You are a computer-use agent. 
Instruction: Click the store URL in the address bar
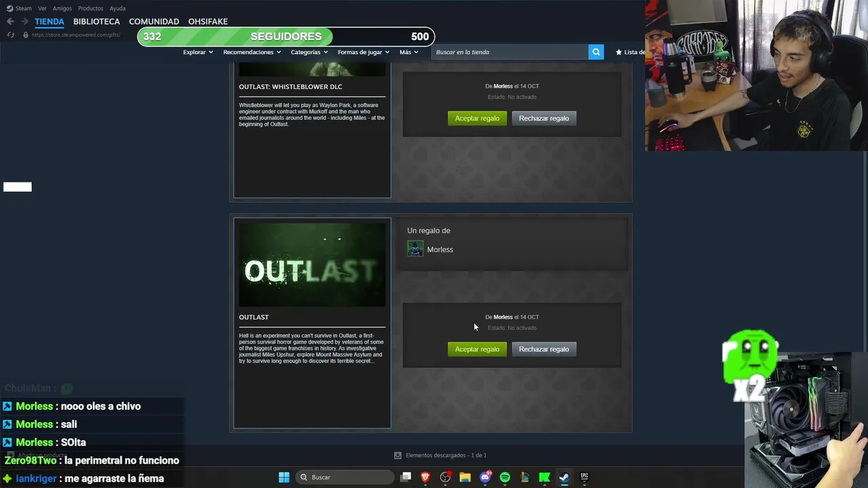click(x=76, y=35)
